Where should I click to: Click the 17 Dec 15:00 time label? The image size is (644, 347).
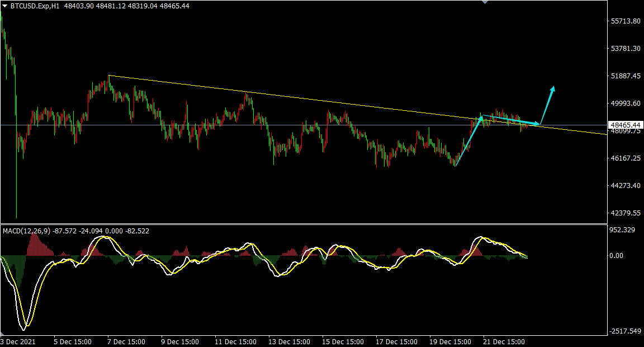tap(397, 342)
